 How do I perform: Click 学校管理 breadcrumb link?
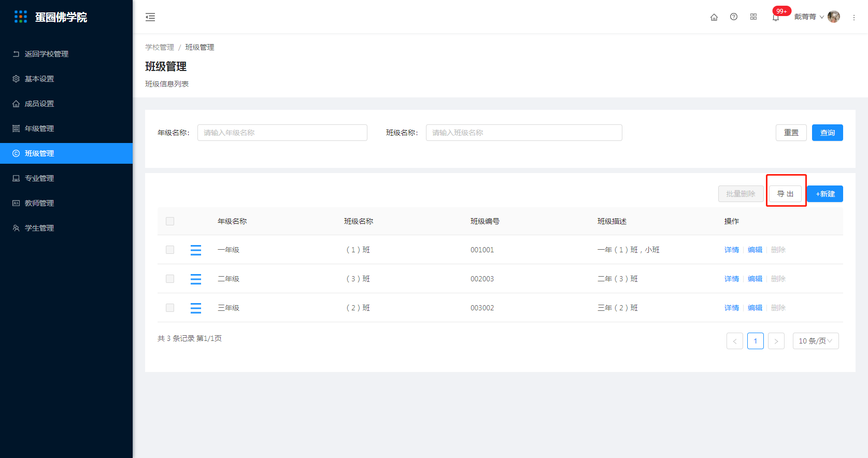[x=160, y=47]
